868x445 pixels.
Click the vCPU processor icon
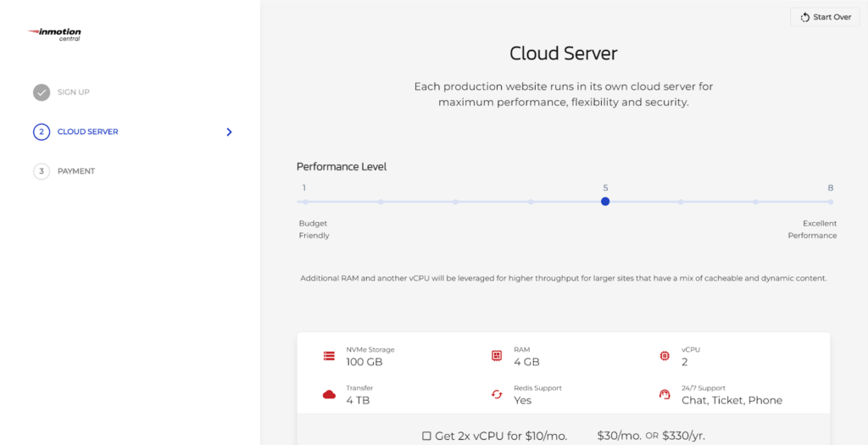[x=665, y=356]
